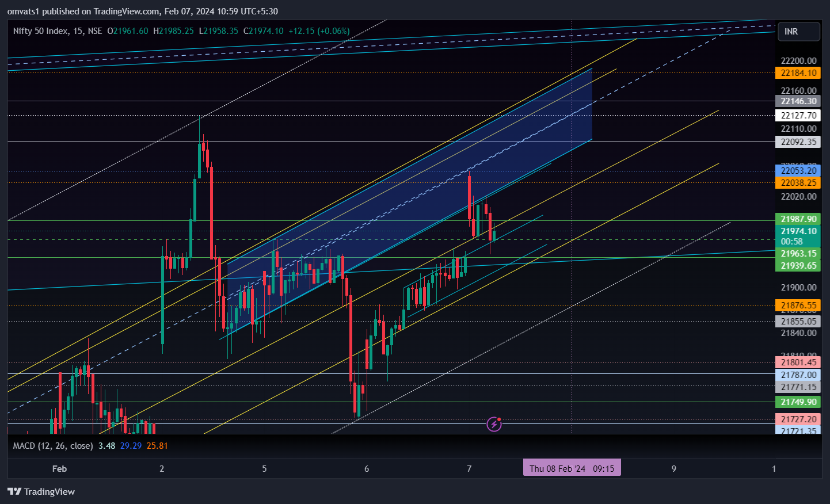Click the 6 date label on time axis
This screenshot has width=830, height=504.
pyautogui.click(x=367, y=469)
